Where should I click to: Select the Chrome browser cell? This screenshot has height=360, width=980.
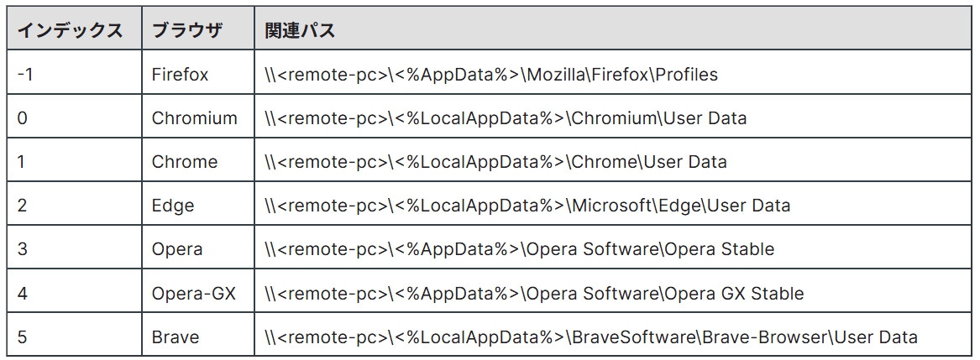pyautogui.click(x=184, y=162)
